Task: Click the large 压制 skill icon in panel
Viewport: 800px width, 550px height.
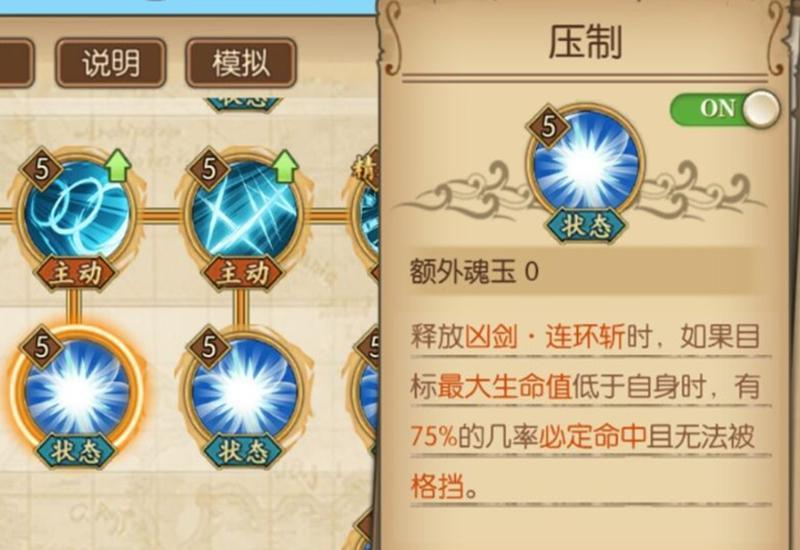Action: point(586,166)
